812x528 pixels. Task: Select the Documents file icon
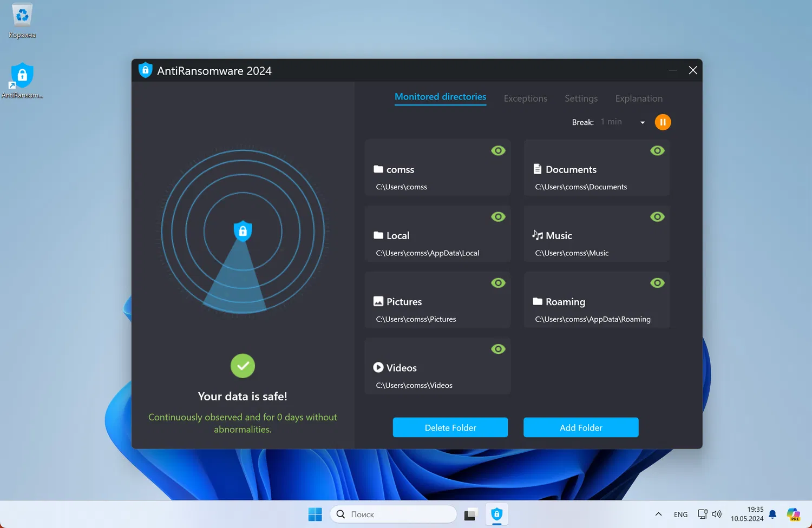click(x=538, y=169)
